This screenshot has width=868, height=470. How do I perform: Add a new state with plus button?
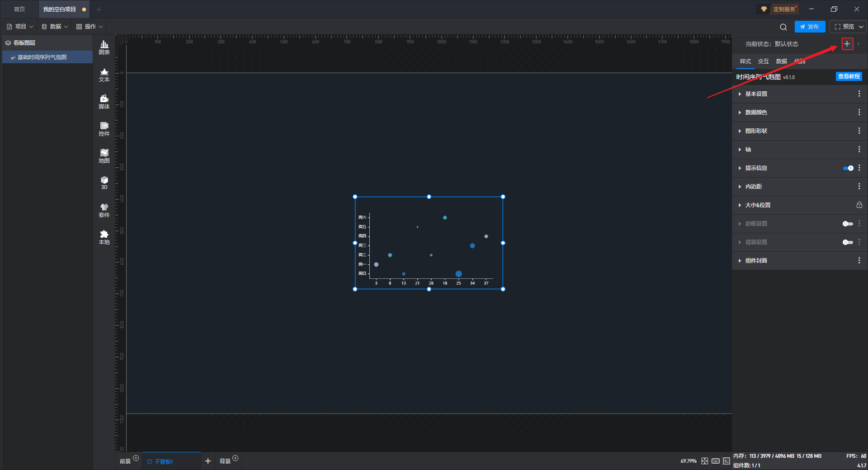pos(847,44)
